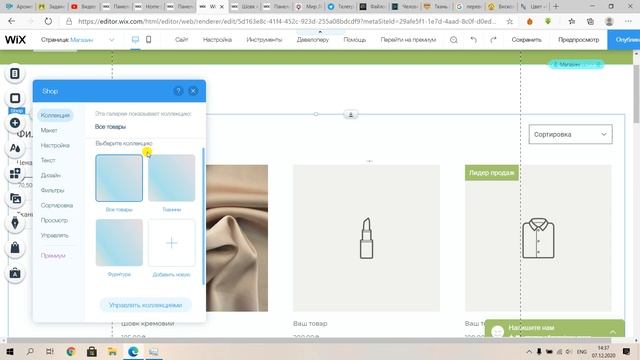The height and width of the screenshot is (360, 640).
Task: Expand the Сортировка dropdown on the page
Action: [571, 134]
